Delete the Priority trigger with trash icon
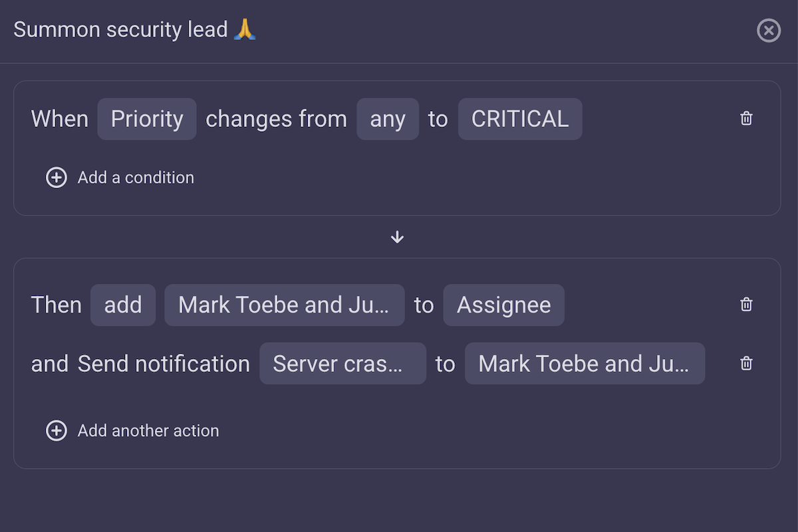The width and height of the screenshot is (798, 532). pos(746,118)
